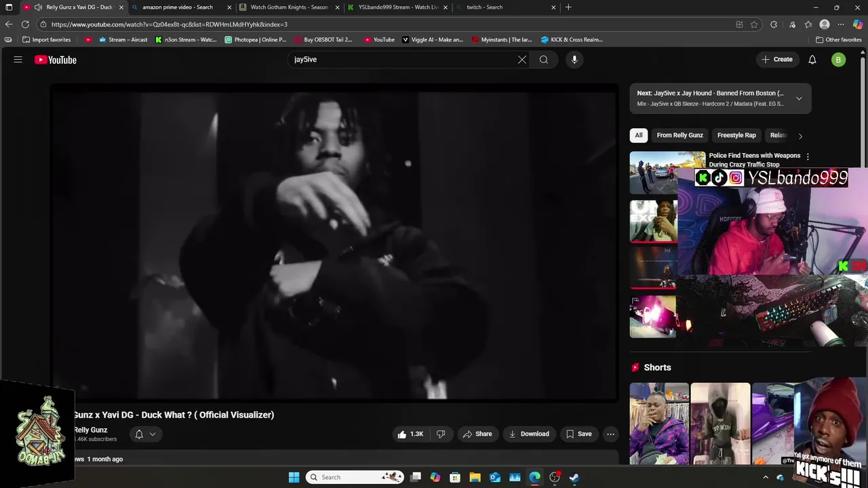This screenshot has width=868, height=488.
Task: Open the Copilot sidebar icon
Action: click(858, 24)
